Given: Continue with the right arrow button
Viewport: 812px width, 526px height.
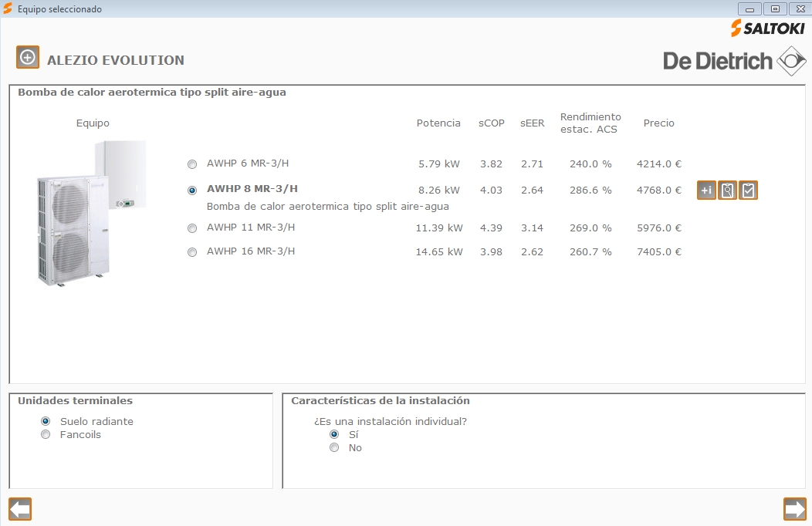Looking at the screenshot, I should 795,509.
